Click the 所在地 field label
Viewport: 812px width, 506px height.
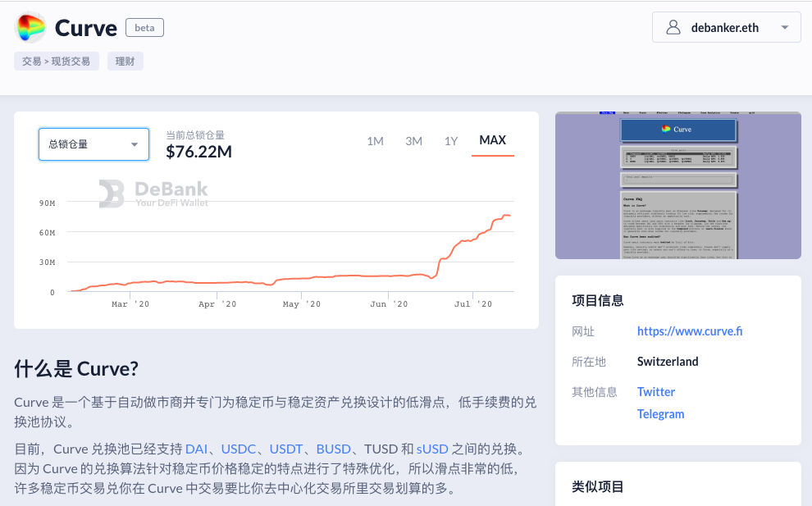589,362
